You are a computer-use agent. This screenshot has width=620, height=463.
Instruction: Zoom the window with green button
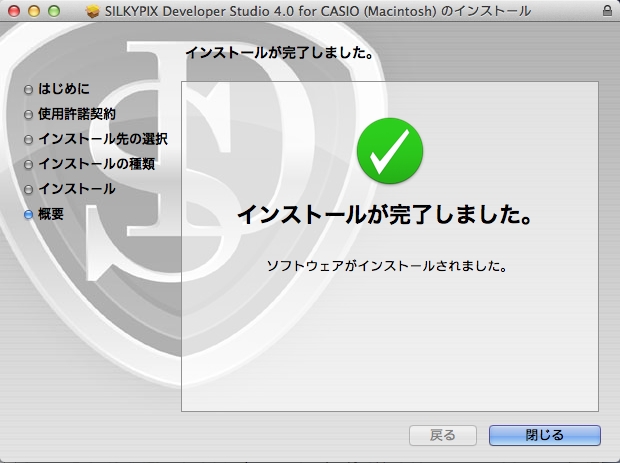(54, 11)
